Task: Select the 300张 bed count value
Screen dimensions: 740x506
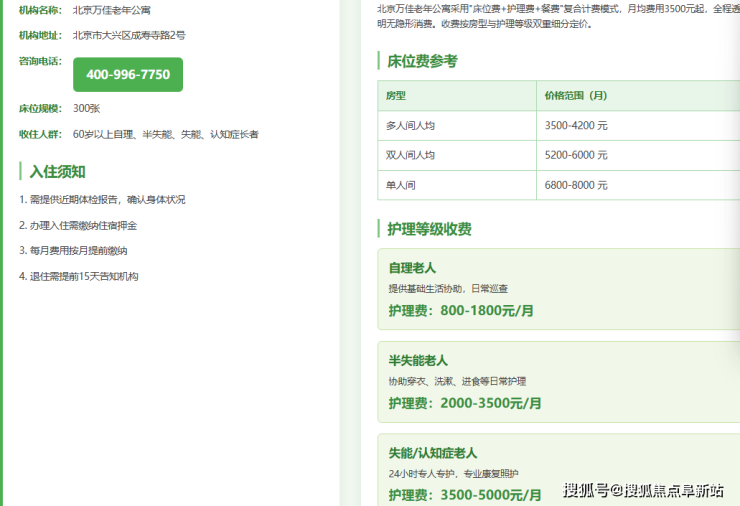Action: (86, 109)
